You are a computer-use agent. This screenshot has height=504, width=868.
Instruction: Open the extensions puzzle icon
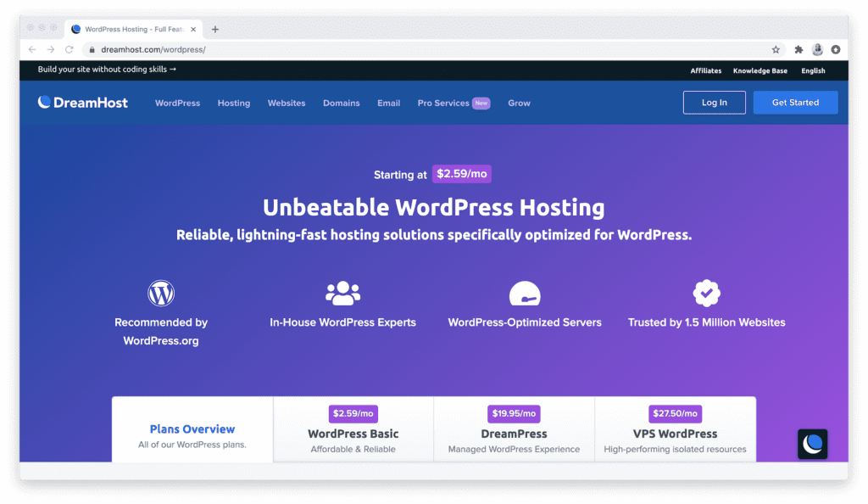(x=798, y=50)
